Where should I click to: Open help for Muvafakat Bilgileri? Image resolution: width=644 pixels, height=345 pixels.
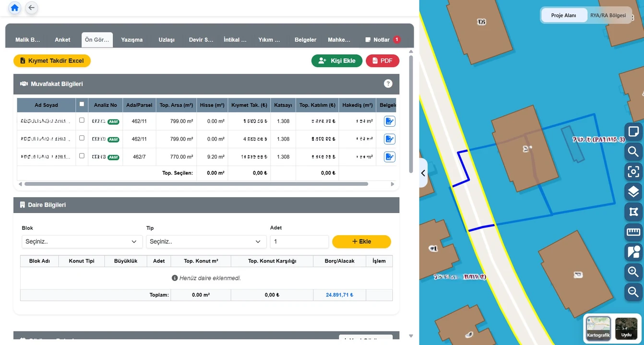[x=388, y=83]
